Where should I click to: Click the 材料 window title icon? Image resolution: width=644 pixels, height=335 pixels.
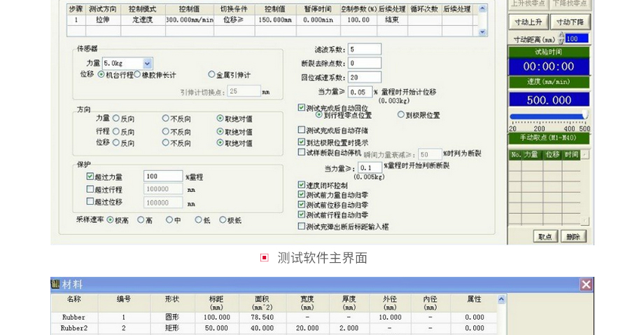coord(55,284)
